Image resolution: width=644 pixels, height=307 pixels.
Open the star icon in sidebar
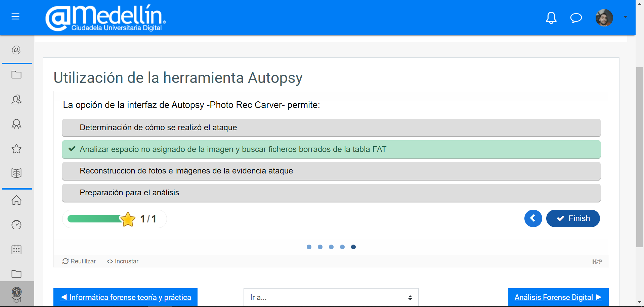[16, 149]
